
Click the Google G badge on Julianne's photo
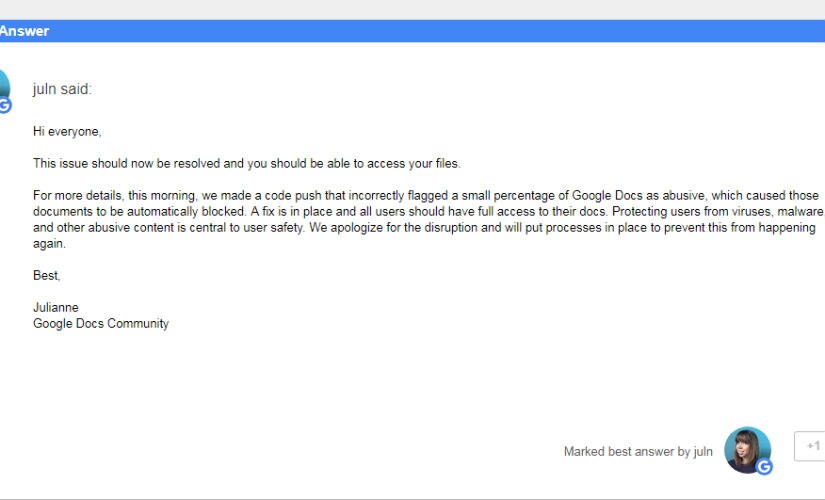[x=764, y=466]
